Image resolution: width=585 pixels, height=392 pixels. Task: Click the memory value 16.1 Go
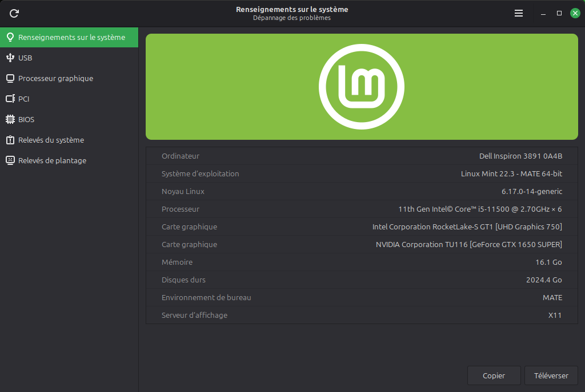[x=548, y=262]
